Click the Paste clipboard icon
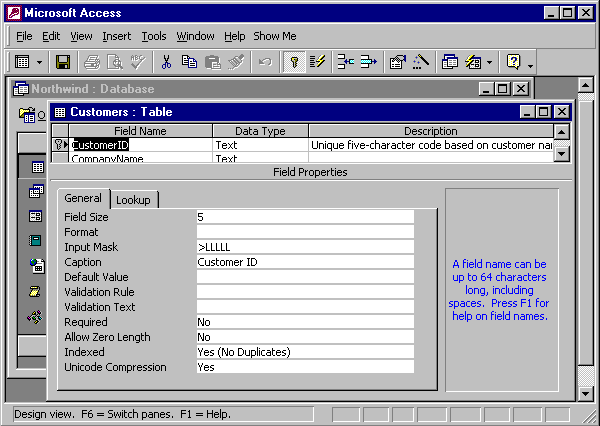This screenshot has height=426, width=600. pos(212,62)
